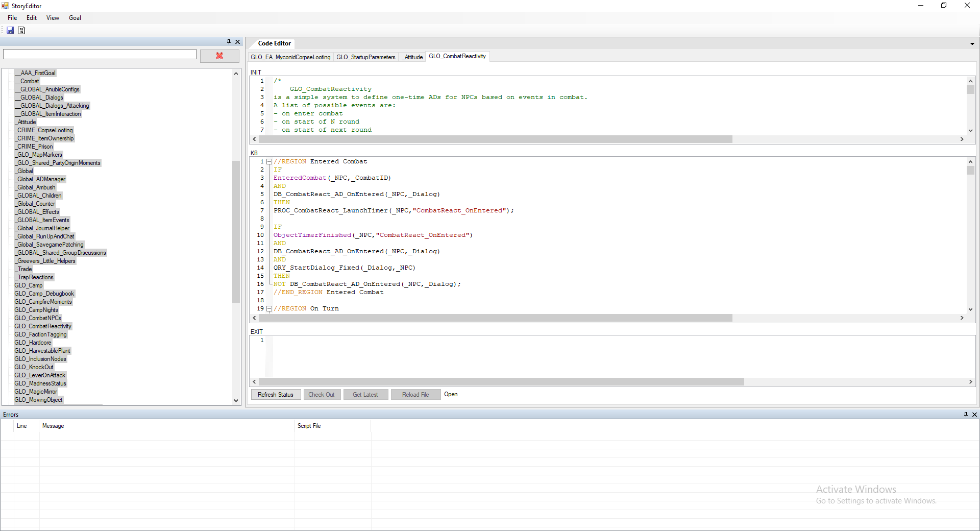This screenshot has width=980, height=531.
Task: Click the INIT section scroll-down arrow
Action: tap(970, 131)
